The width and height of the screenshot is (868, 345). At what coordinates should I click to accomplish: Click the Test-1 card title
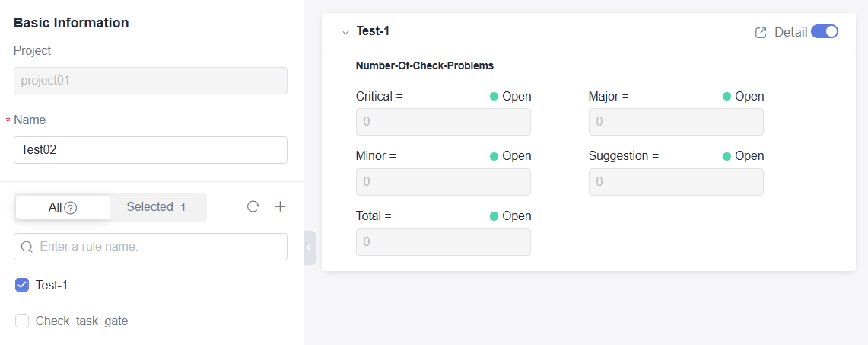[373, 31]
